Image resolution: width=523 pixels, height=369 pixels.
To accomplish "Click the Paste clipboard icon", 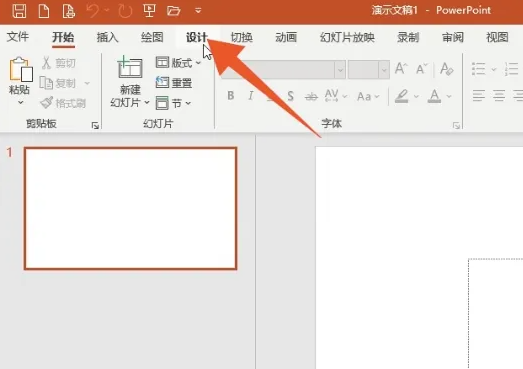I will coord(21,69).
